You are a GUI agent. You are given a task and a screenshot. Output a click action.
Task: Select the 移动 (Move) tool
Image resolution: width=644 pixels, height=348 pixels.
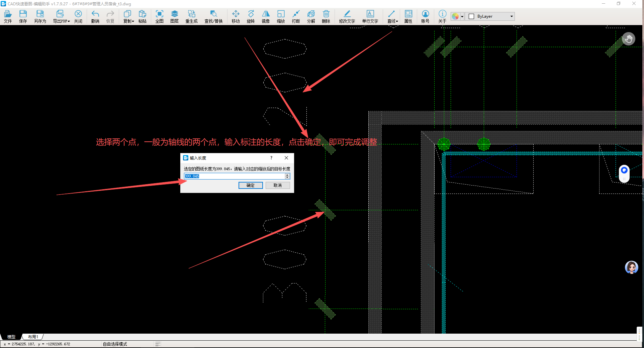pyautogui.click(x=236, y=16)
